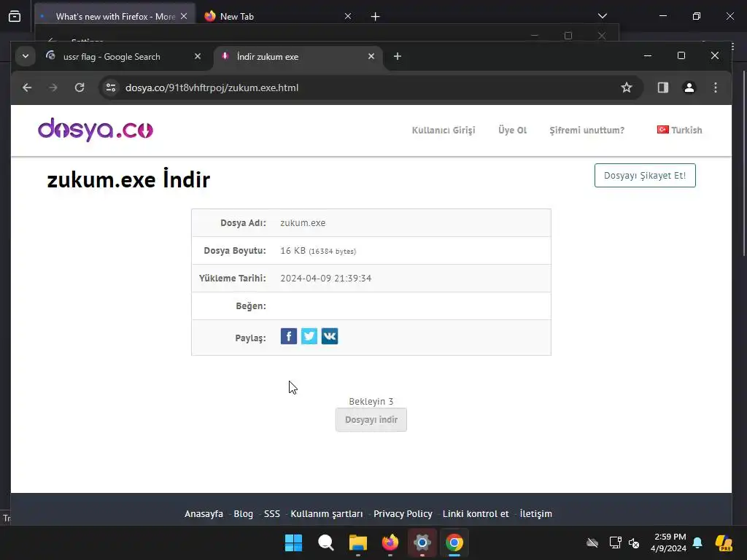
Task: Open taskbar Search
Action: 326,542
